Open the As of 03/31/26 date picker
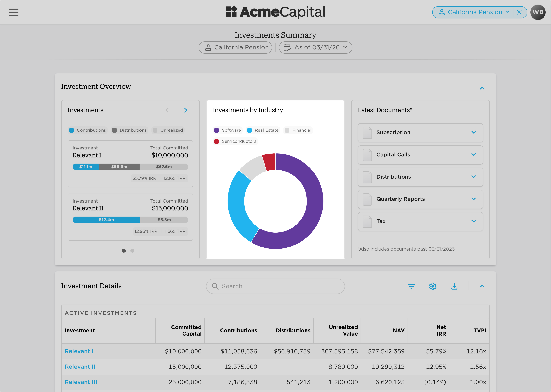This screenshot has height=392, width=551. [315, 47]
